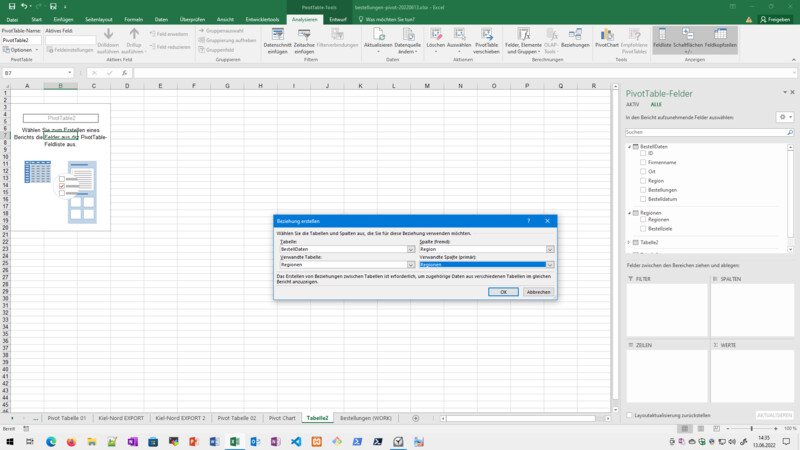Open the Datei menu
The width and height of the screenshot is (800, 450).
tap(12, 19)
